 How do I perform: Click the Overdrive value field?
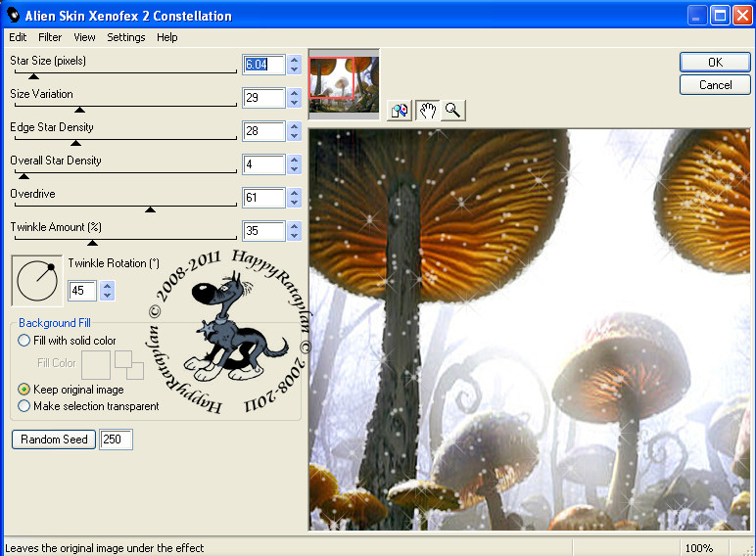[263, 197]
